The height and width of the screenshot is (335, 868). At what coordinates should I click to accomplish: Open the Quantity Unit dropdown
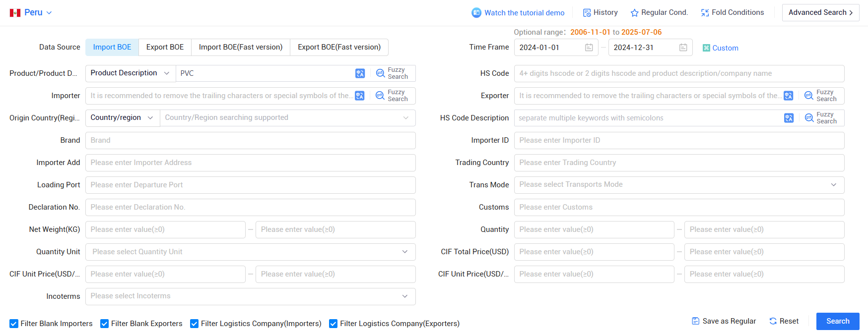(250, 252)
